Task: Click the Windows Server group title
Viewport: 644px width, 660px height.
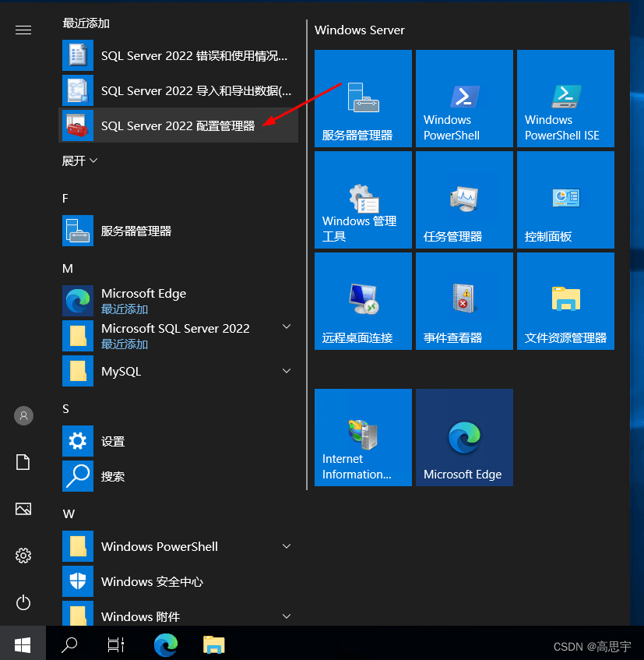Action: coord(360,30)
